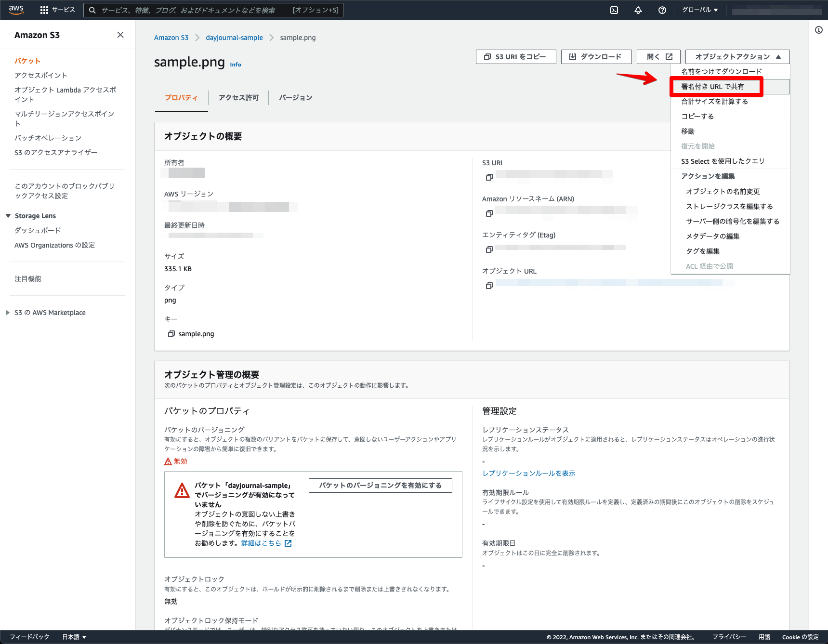Open AWS Organizations の設定 sidebar link
The image size is (828, 644).
(x=54, y=245)
